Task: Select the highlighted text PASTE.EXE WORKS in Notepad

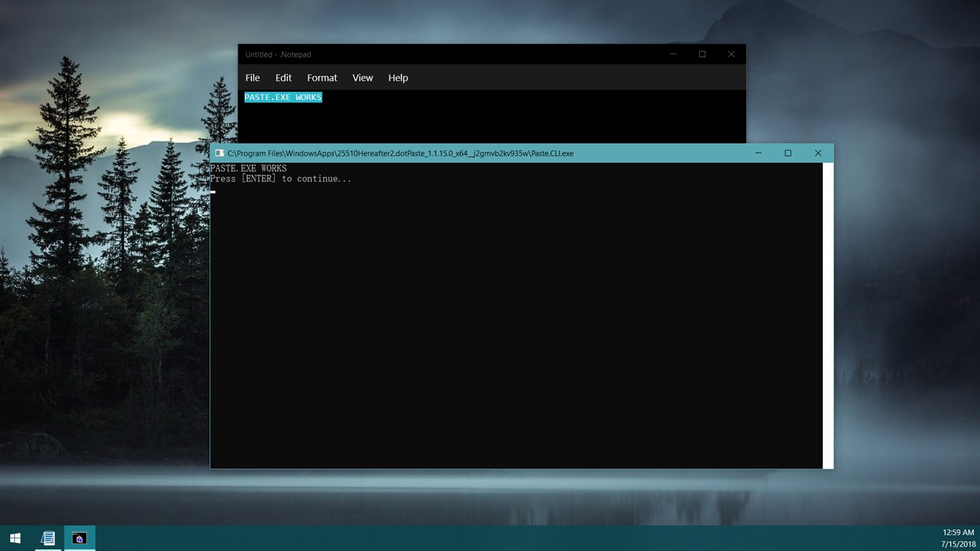Action: tap(282, 97)
